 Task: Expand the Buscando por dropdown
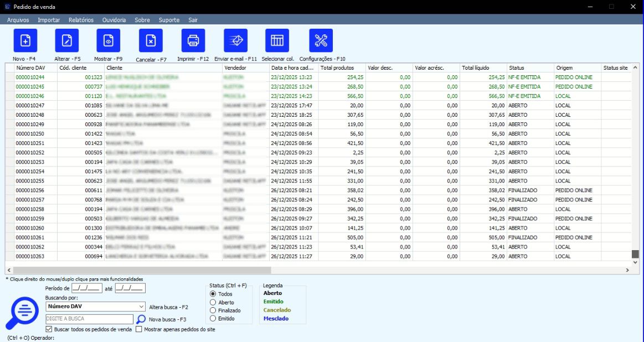142,306
